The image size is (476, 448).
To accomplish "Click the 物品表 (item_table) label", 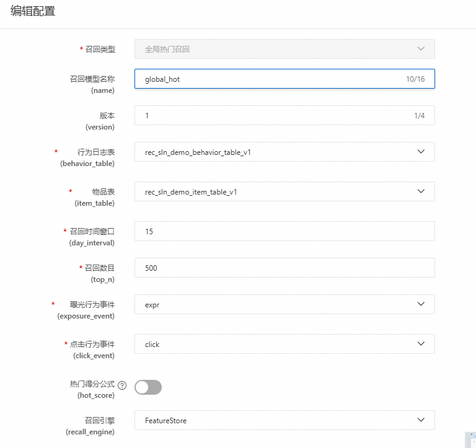I will [x=94, y=197].
